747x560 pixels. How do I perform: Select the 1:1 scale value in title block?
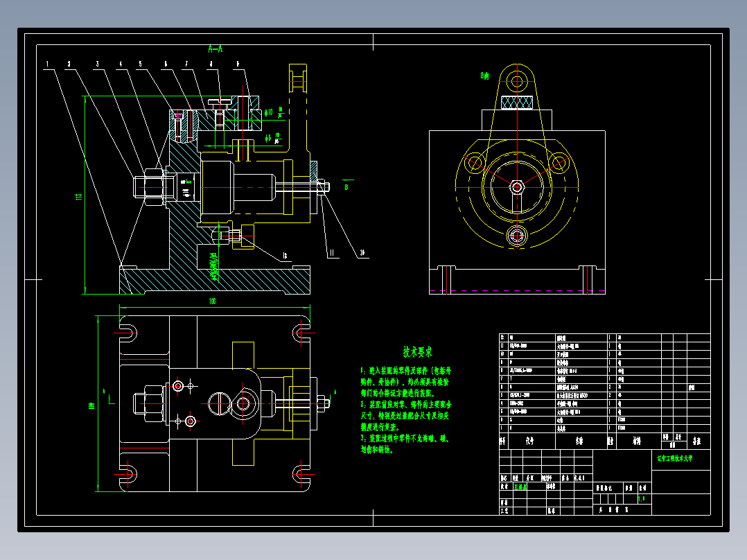point(641,499)
